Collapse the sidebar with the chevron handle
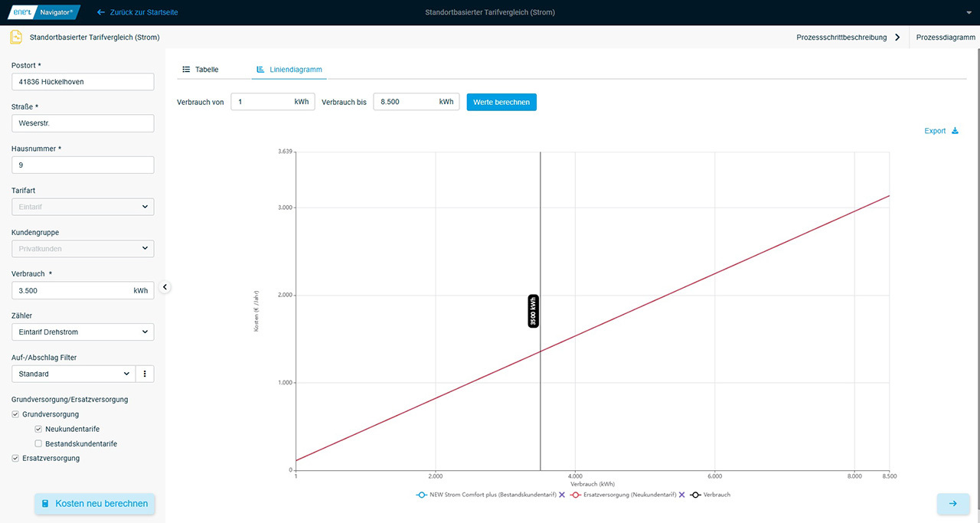This screenshot has height=523, width=980. pyautogui.click(x=165, y=287)
